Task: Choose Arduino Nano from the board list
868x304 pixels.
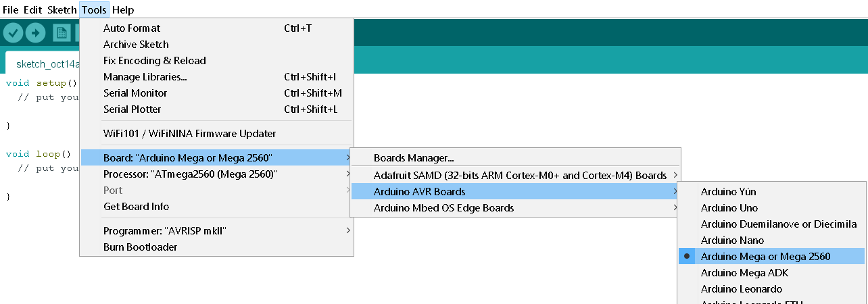Action: (732, 240)
